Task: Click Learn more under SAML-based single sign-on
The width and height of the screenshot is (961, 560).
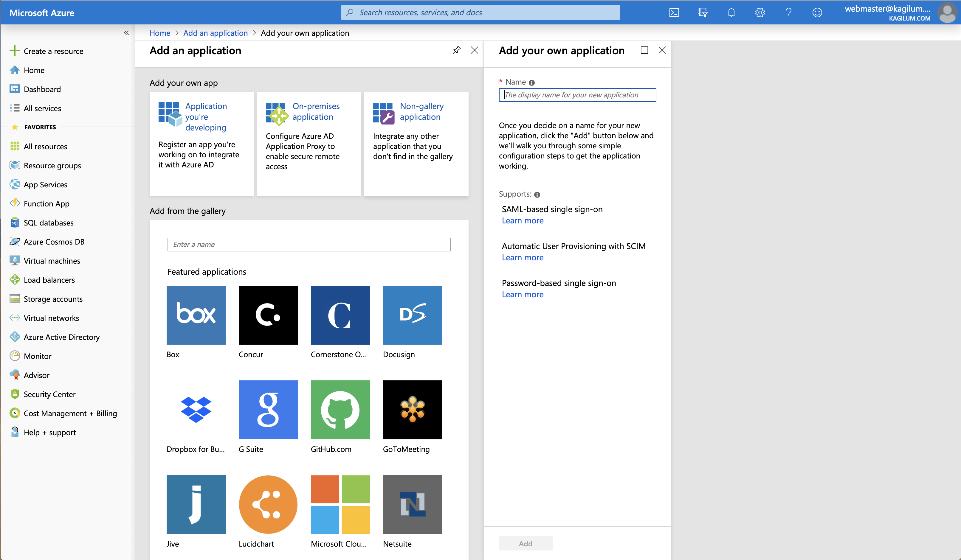Action: pyautogui.click(x=523, y=220)
